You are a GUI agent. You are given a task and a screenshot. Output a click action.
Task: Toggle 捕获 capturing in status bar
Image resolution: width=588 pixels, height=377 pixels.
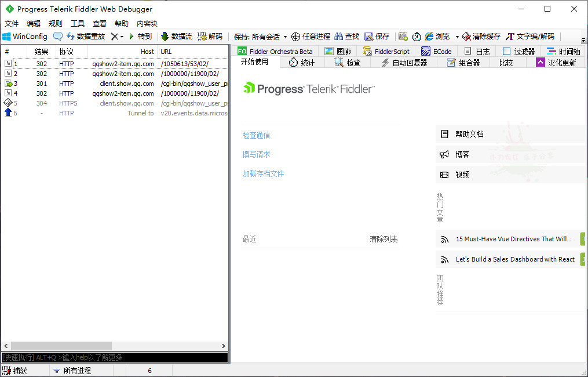click(x=15, y=371)
